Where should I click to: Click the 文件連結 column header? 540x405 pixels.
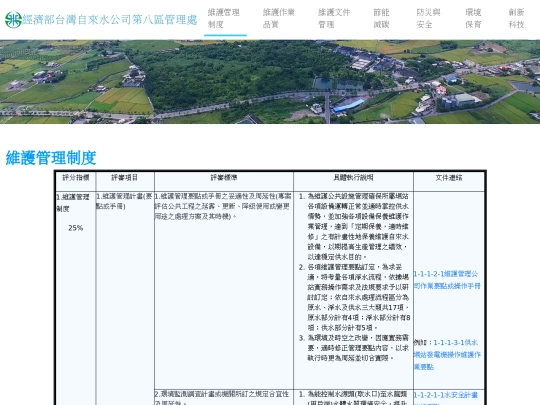(x=449, y=178)
